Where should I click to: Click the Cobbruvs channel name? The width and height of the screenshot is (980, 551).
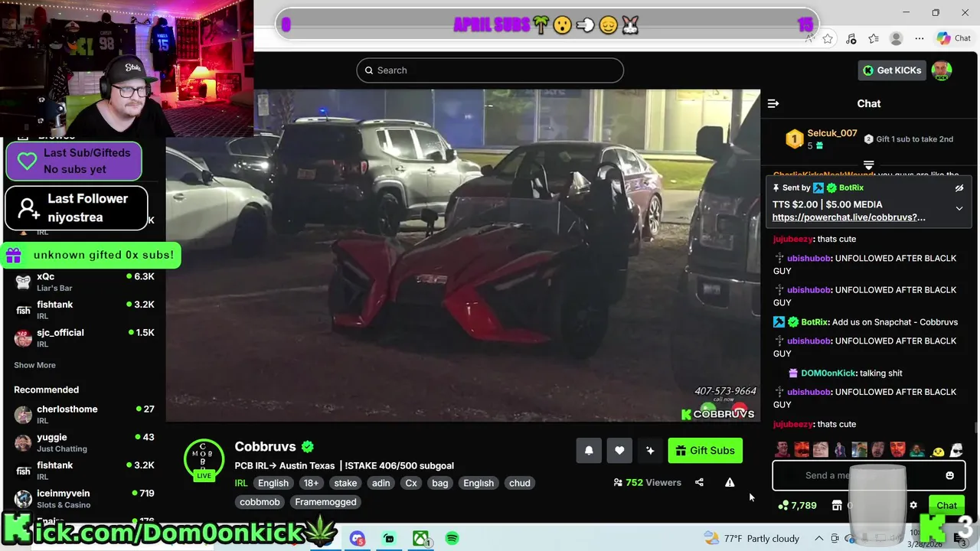265,447
